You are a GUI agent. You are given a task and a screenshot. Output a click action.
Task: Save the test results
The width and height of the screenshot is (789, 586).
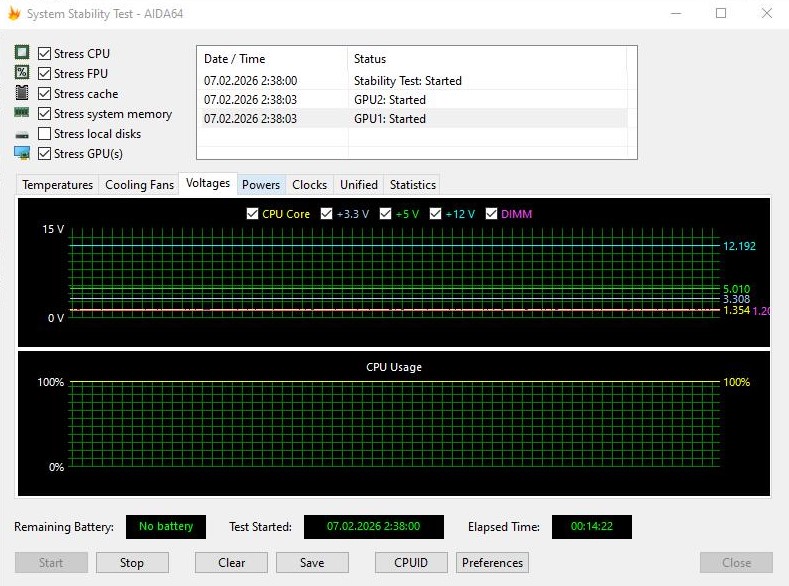[312, 562]
